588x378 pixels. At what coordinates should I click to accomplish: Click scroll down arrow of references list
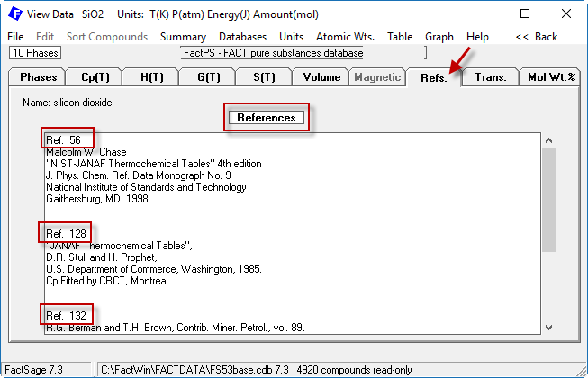tap(548, 327)
